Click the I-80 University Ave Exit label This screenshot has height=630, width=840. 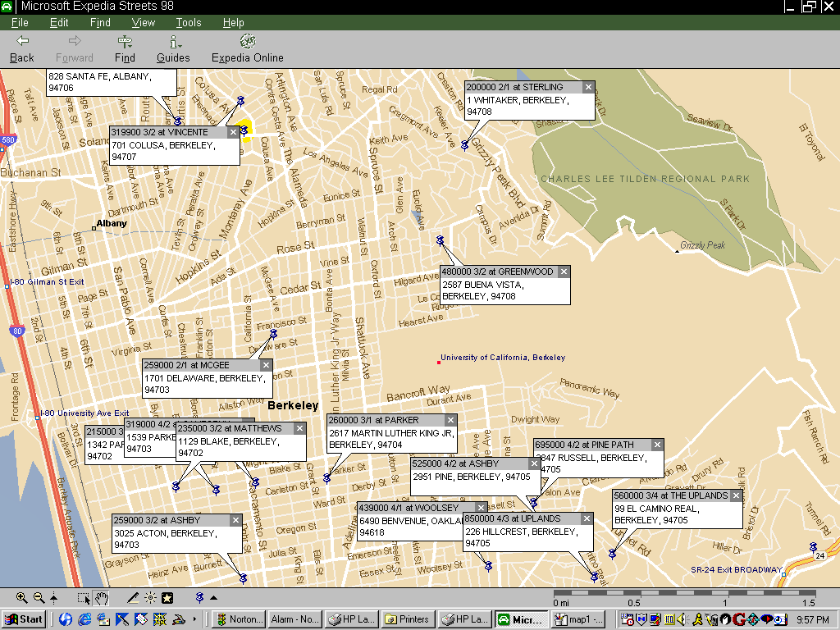[84, 413]
